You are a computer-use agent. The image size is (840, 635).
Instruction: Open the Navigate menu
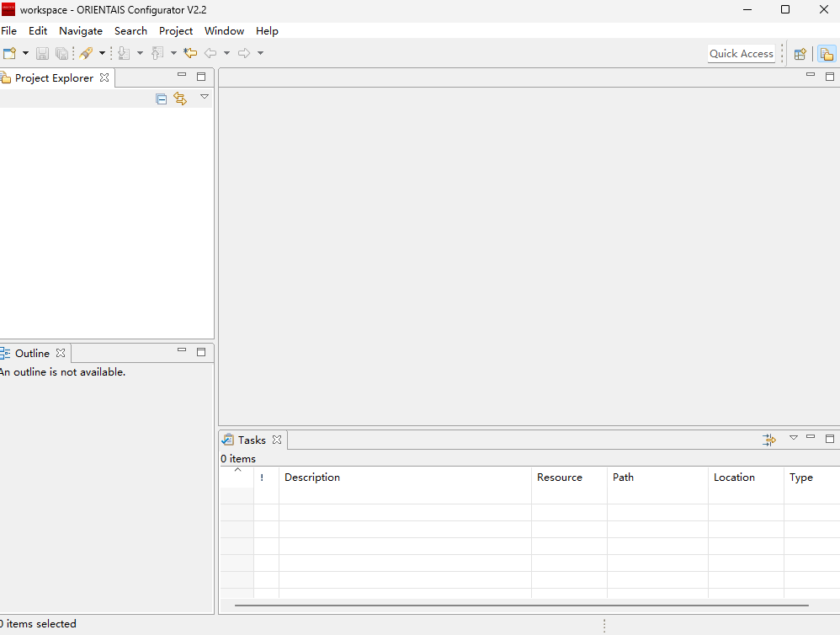tap(81, 31)
